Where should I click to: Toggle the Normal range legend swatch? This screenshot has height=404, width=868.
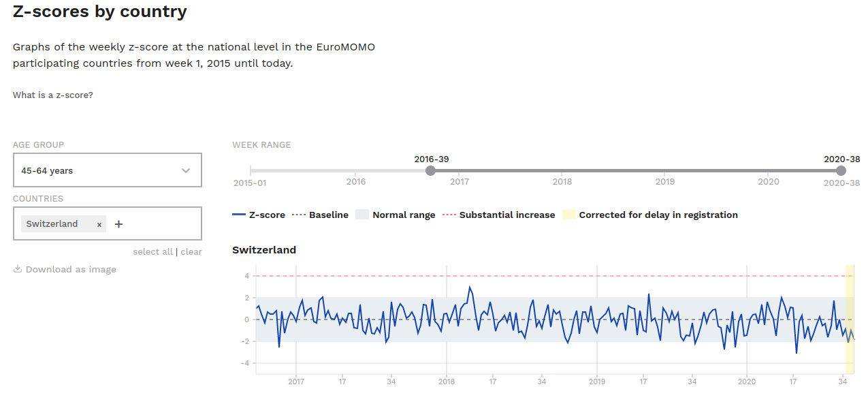(361, 215)
